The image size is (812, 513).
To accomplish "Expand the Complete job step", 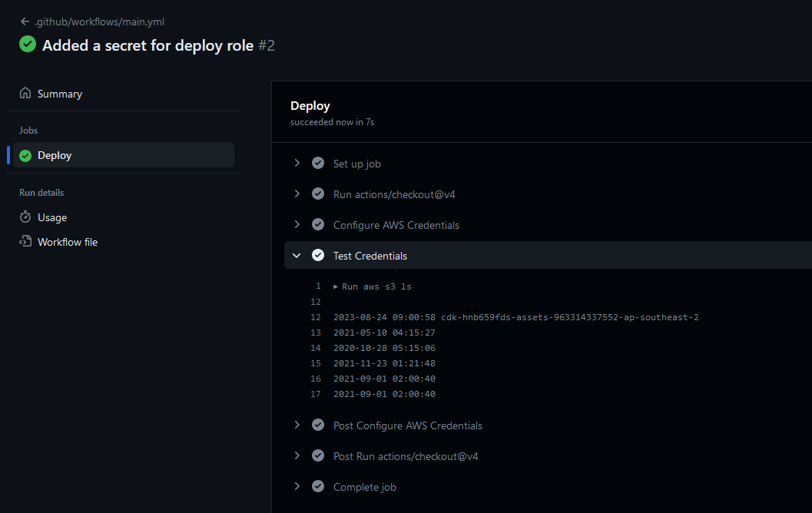I will pos(297,486).
